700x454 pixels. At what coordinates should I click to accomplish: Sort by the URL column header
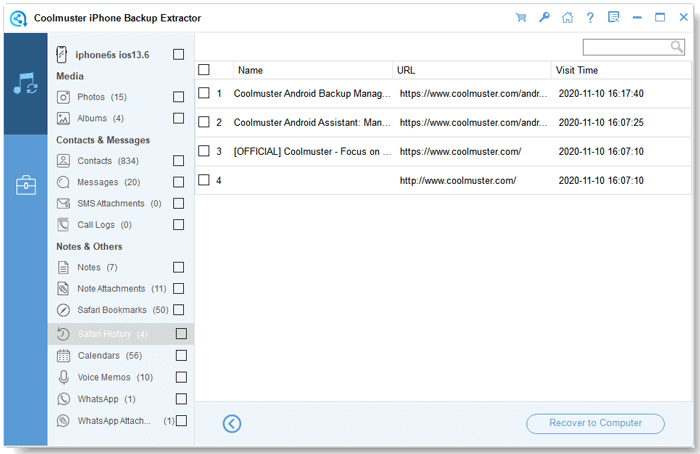[472, 70]
